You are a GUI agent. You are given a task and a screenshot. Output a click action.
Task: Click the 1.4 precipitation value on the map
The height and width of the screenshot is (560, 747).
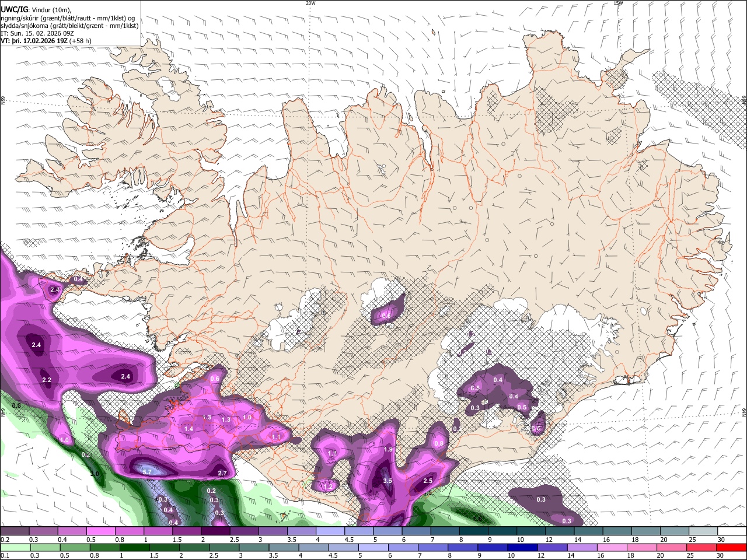point(189,429)
